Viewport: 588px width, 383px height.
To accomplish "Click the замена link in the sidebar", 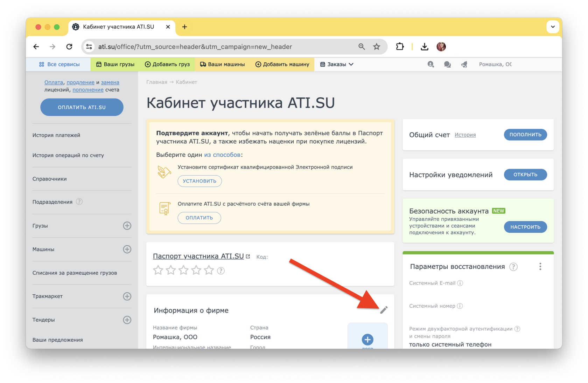I will (110, 82).
